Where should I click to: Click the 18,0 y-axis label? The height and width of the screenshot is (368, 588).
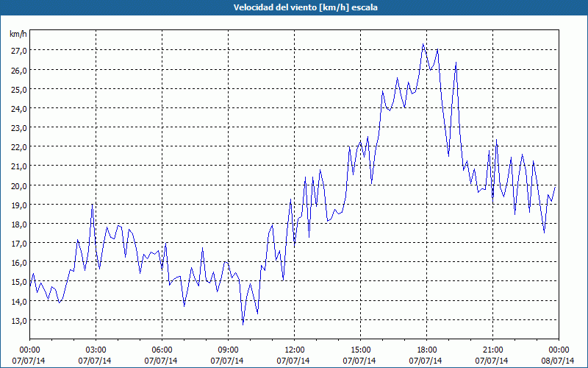(18, 224)
